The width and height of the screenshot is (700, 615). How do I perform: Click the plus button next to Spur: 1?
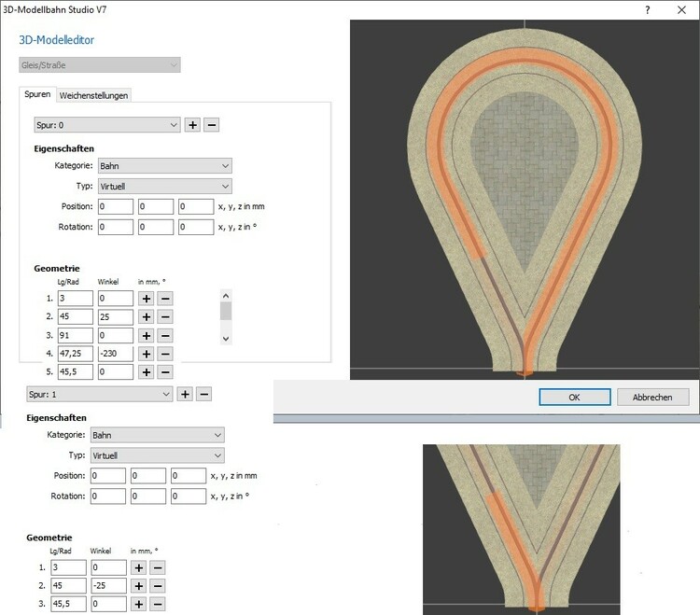pyautogui.click(x=186, y=395)
